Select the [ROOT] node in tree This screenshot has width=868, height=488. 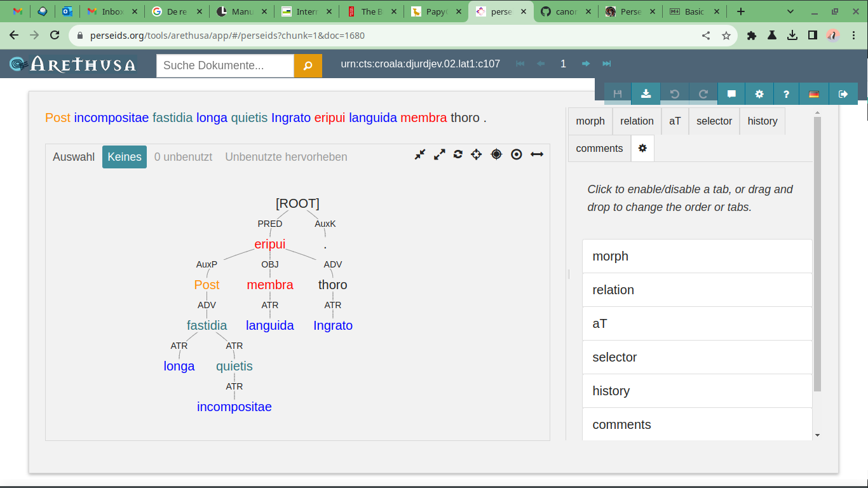[x=297, y=203]
